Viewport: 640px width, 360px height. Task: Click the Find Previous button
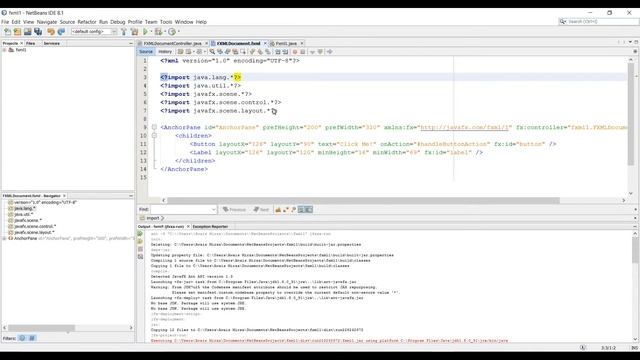(234, 209)
